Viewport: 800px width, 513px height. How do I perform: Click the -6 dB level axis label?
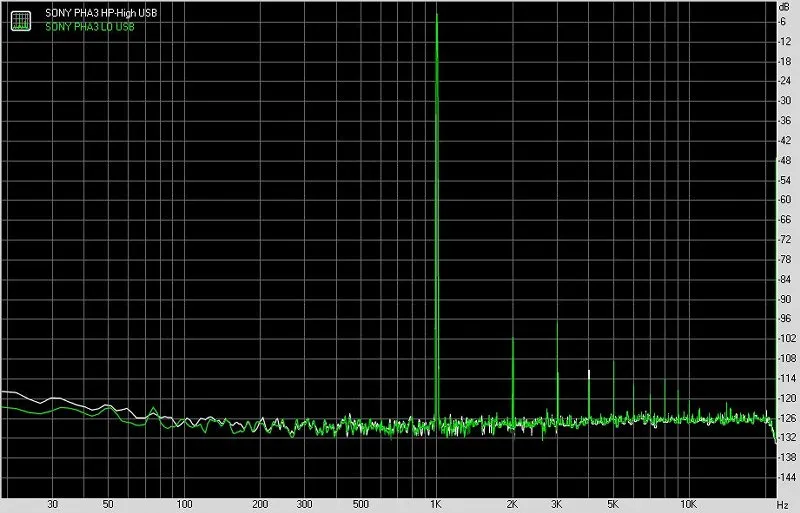pyautogui.click(x=782, y=21)
